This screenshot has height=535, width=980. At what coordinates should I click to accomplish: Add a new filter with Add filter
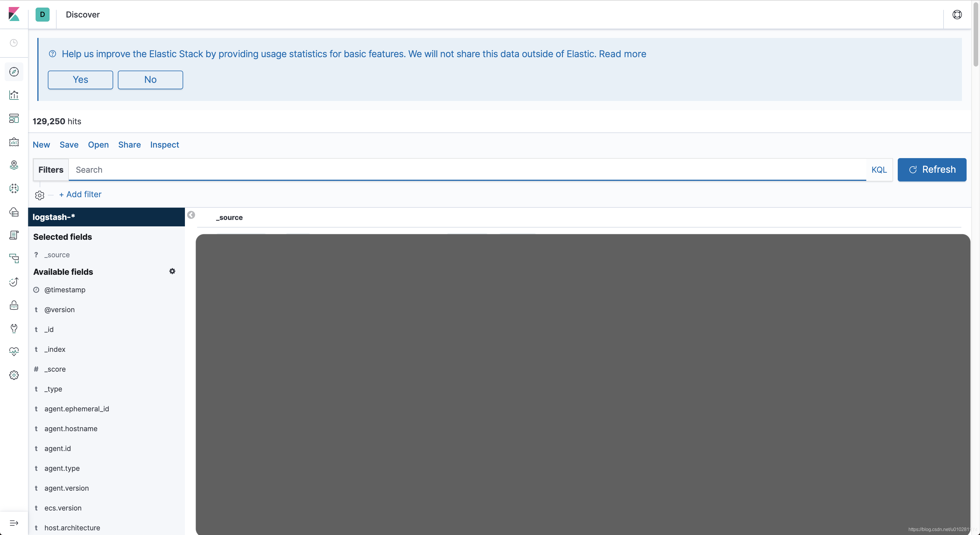[80, 194]
